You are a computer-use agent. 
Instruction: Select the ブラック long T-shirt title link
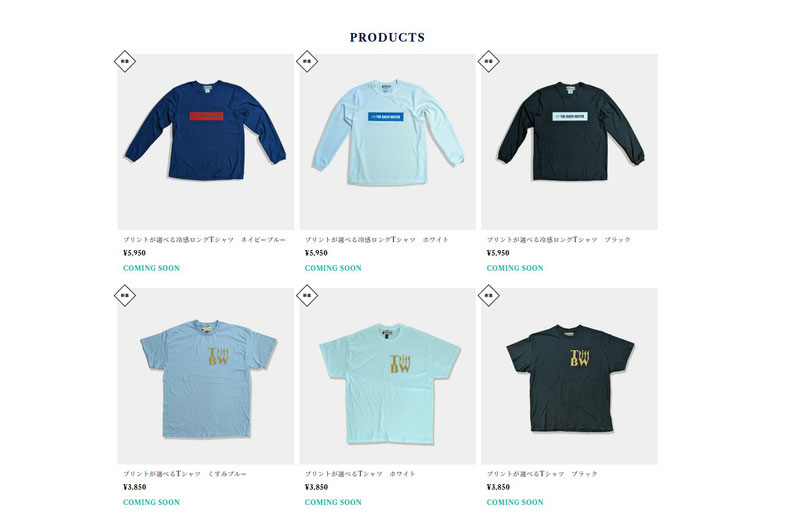click(x=558, y=240)
